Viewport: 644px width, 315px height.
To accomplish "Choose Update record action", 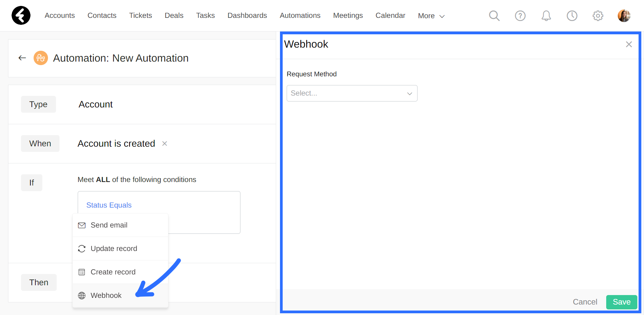I will point(120,249).
